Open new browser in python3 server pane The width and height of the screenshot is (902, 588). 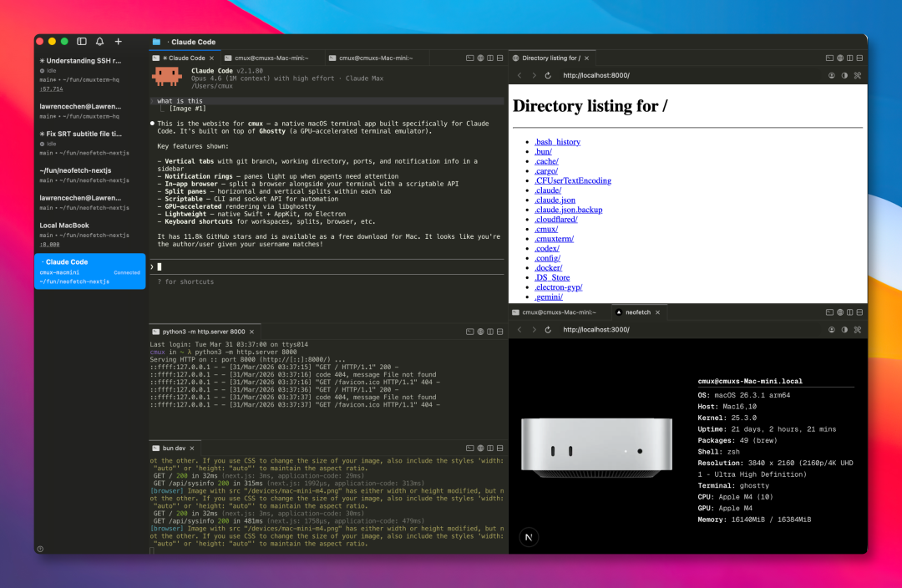480,332
